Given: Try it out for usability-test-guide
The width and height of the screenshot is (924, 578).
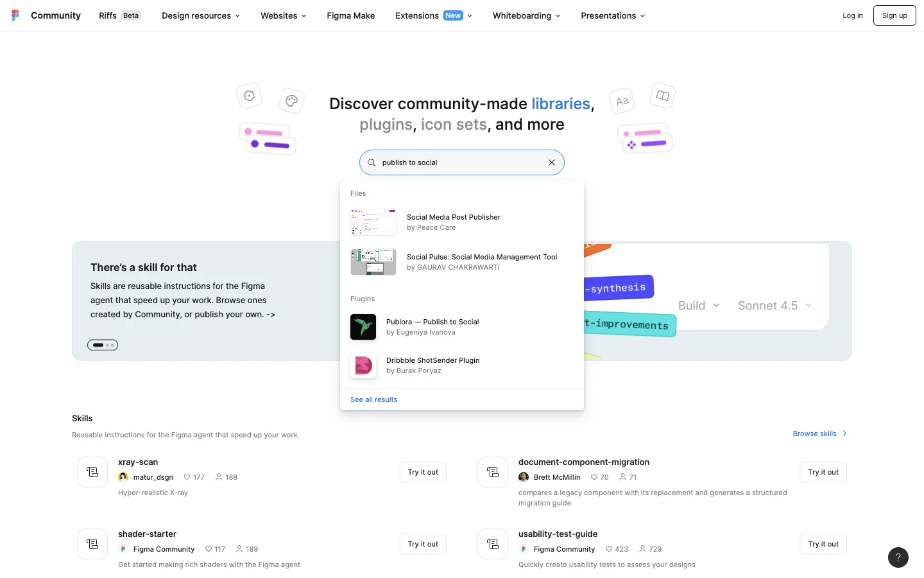Looking at the screenshot, I should tap(823, 544).
